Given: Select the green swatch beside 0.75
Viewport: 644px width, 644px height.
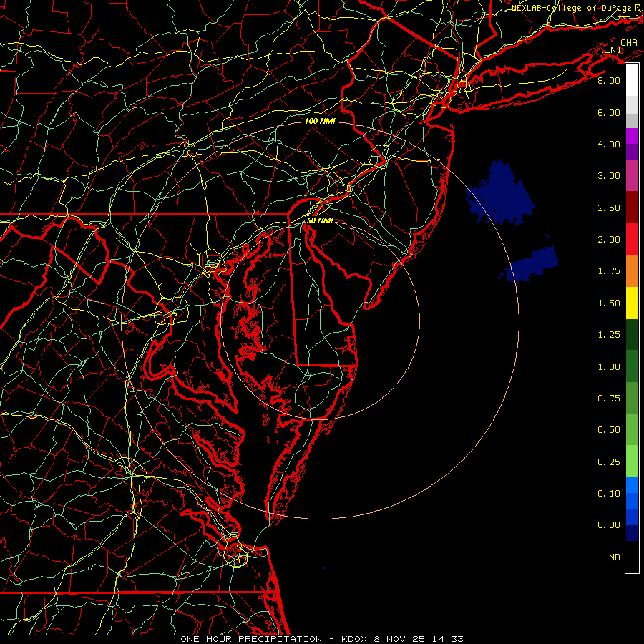Looking at the screenshot, I should point(632,398).
